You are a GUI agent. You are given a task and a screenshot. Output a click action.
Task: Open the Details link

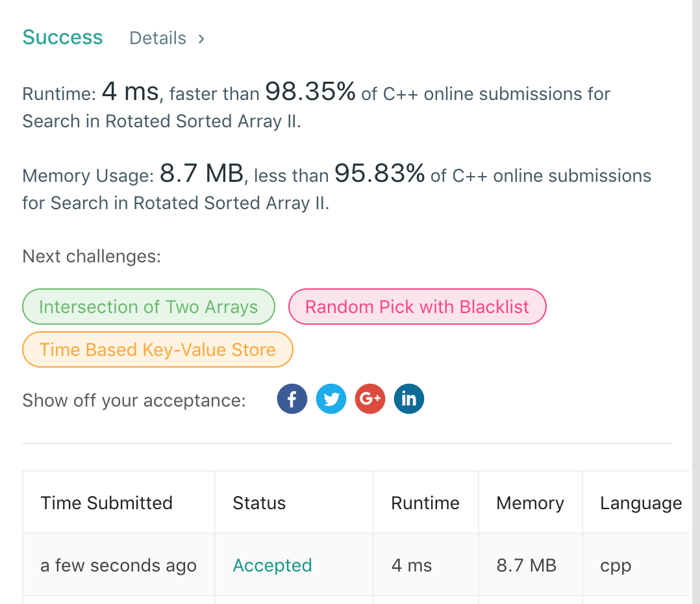click(x=158, y=38)
